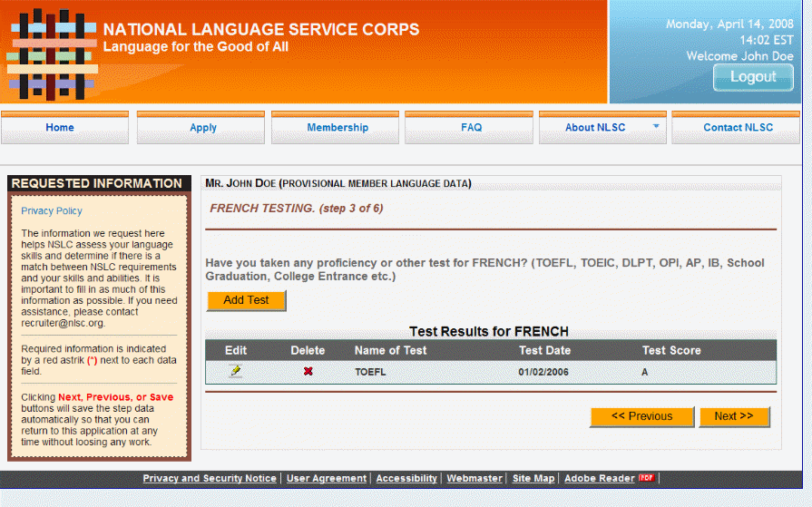Open the Home menu tab
The width and height of the screenshot is (812, 507).
pos(64,127)
